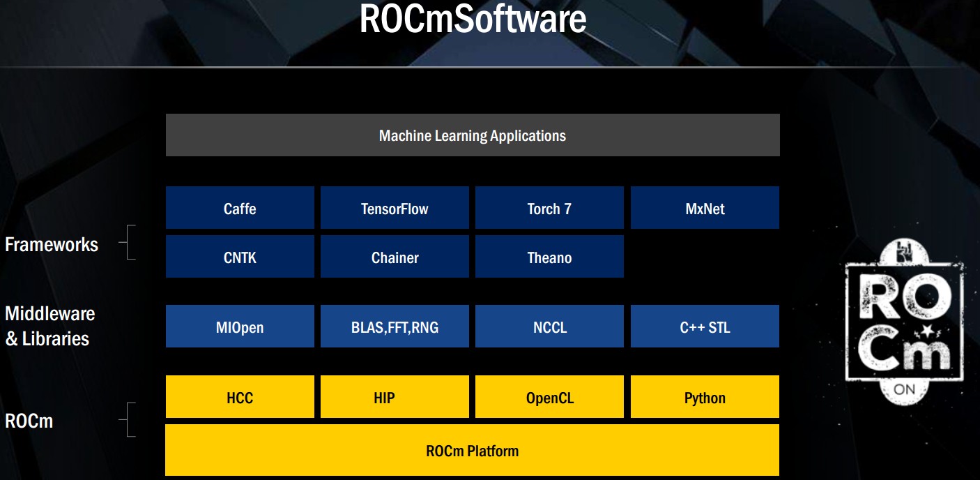Select the MIOpen library box
The height and width of the screenshot is (480, 980).
(x=240, y=327)
